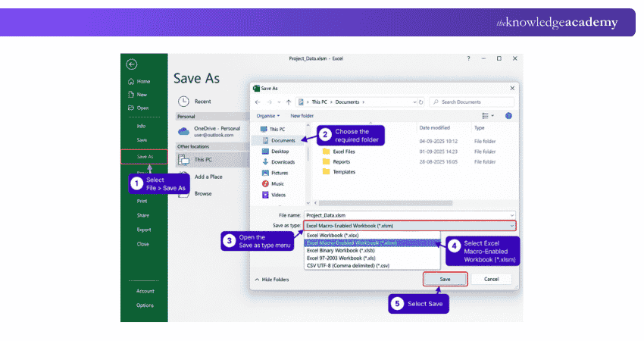Choose Open in the backstage sidebar
Viewport: 644px width, 341px height.
pos(139,108)
